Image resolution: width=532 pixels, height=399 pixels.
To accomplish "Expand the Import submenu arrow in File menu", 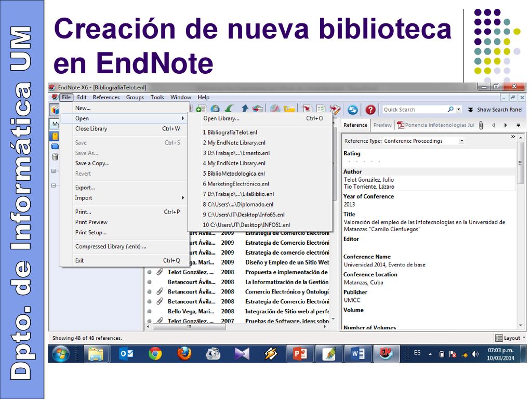I will pos(183,198).
